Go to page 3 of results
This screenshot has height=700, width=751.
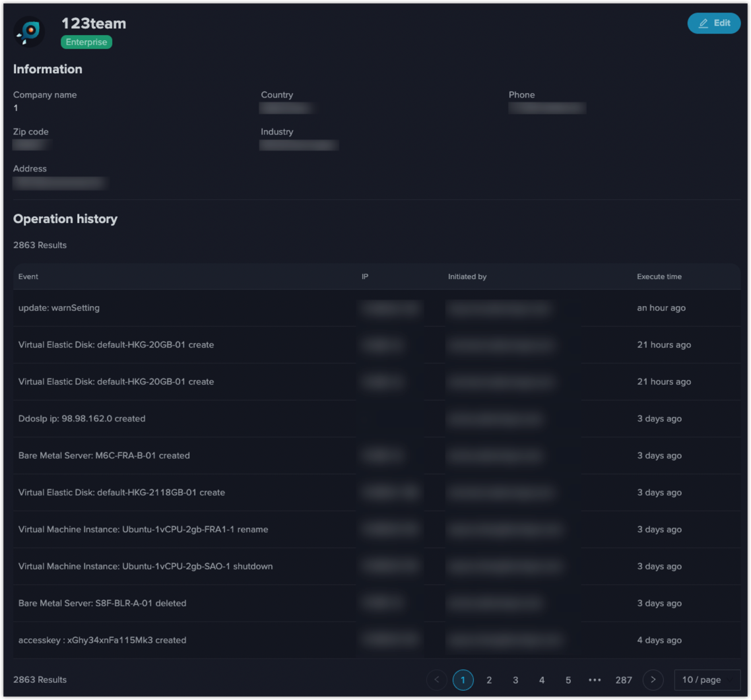tap(515, 680)
